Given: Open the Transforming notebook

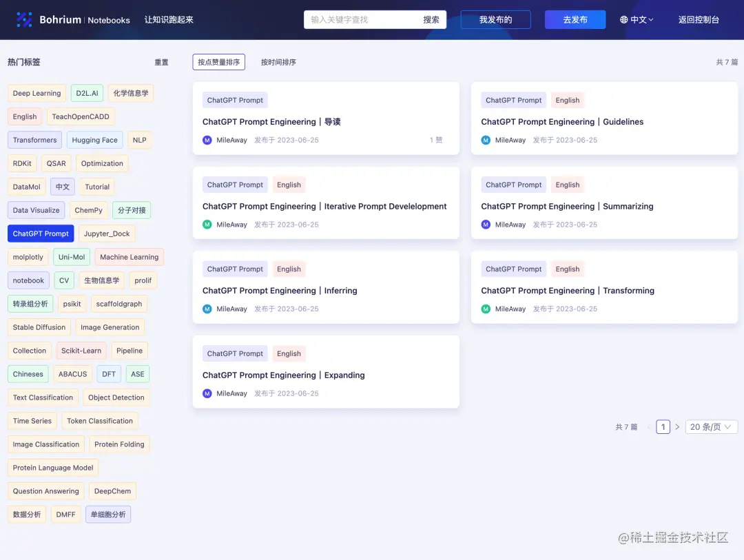Looking at the screenshot, I should 568,291.
